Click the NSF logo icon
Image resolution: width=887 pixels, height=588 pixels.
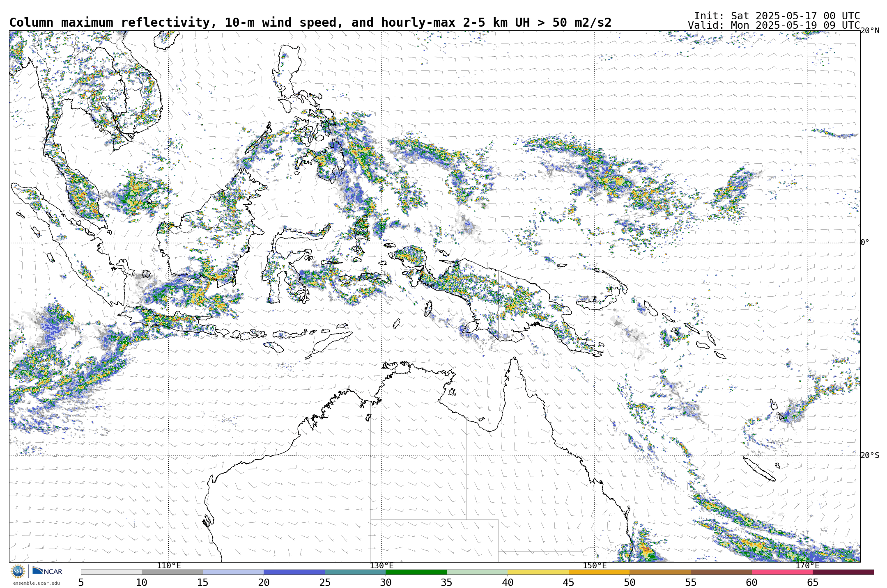(18, 571)
